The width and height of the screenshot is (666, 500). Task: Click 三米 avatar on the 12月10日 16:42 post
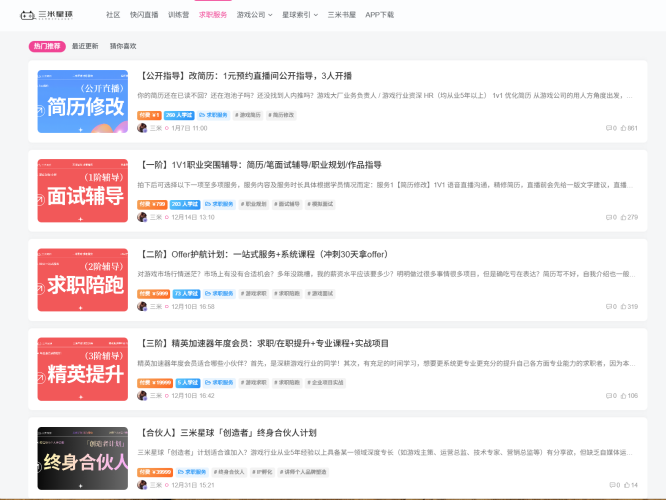pyautogui.click(x=142, y=395)
